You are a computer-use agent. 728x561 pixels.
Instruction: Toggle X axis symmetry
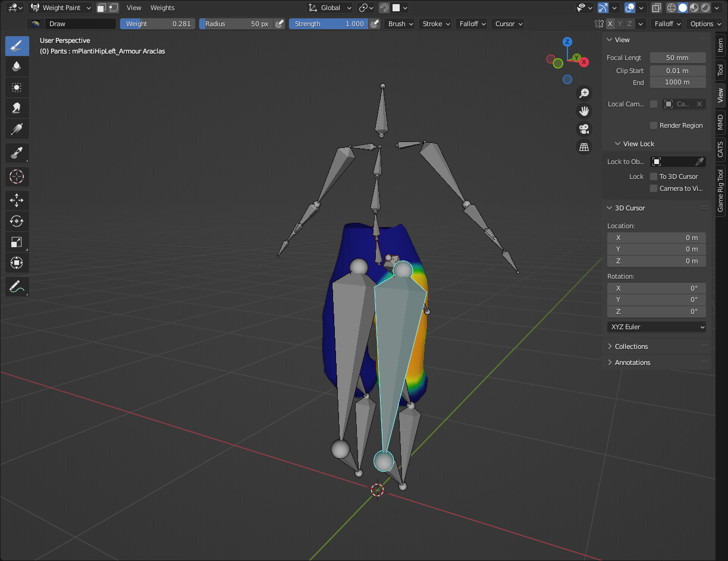(x=610, y=24)
